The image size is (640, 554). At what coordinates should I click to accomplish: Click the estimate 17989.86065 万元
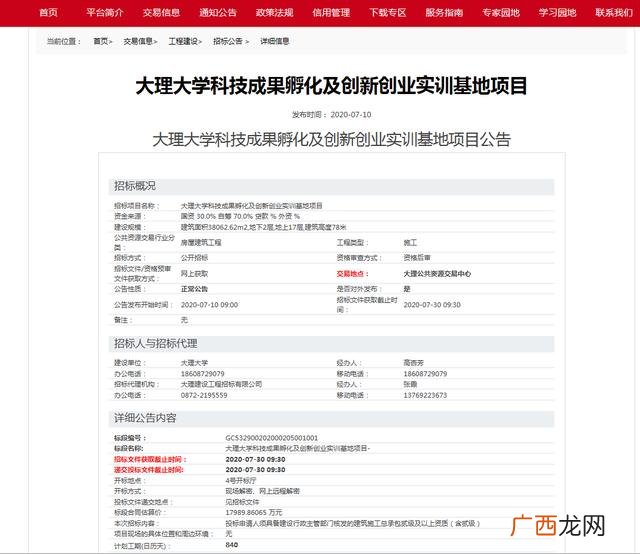point(253,512)
